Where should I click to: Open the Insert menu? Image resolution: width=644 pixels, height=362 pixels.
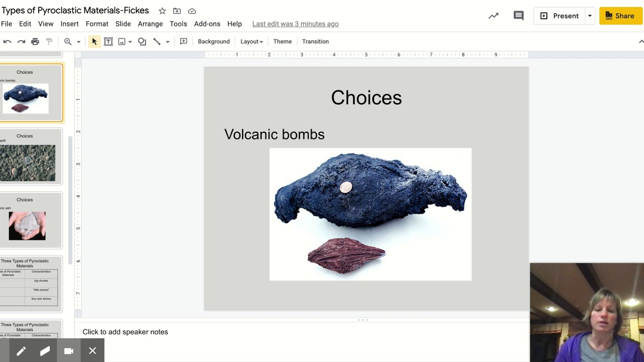[x=69, y=24]
